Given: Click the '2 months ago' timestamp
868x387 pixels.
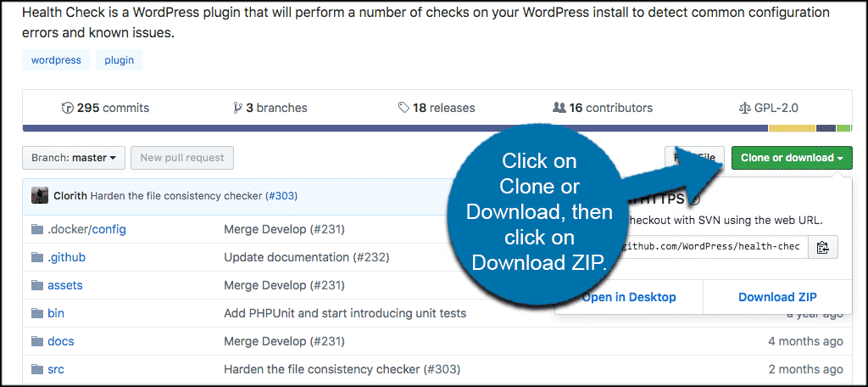Looking at the screenshot, I should pos(805,369).
